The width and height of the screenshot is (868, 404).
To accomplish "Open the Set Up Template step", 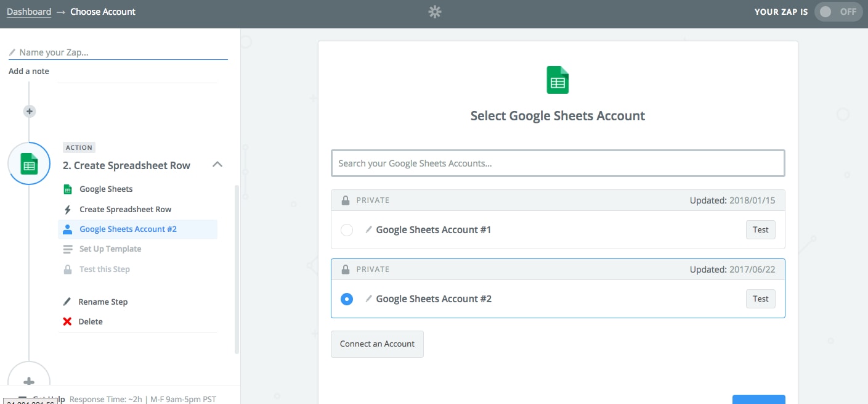I will coord(110,249).
